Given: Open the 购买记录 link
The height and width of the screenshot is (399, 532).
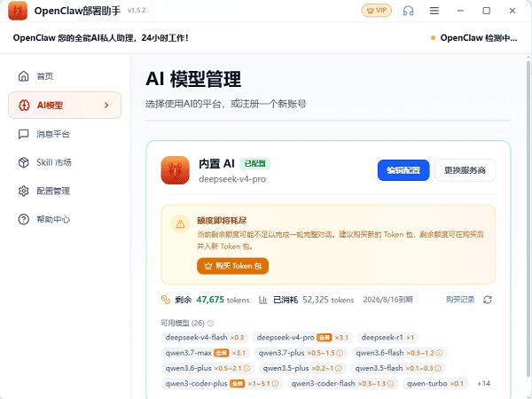Looking at the screenshot, I should click(x=460, y=300).
